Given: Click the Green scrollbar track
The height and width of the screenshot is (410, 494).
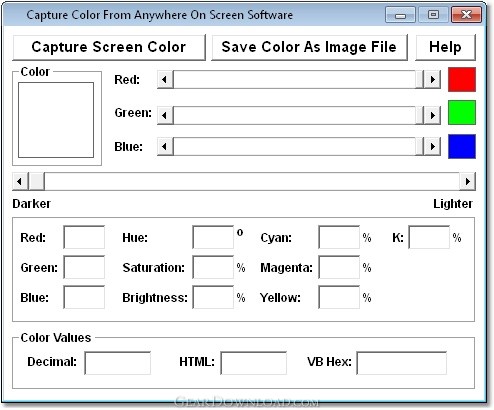Looking at the screenshot, I should [294, 115].
